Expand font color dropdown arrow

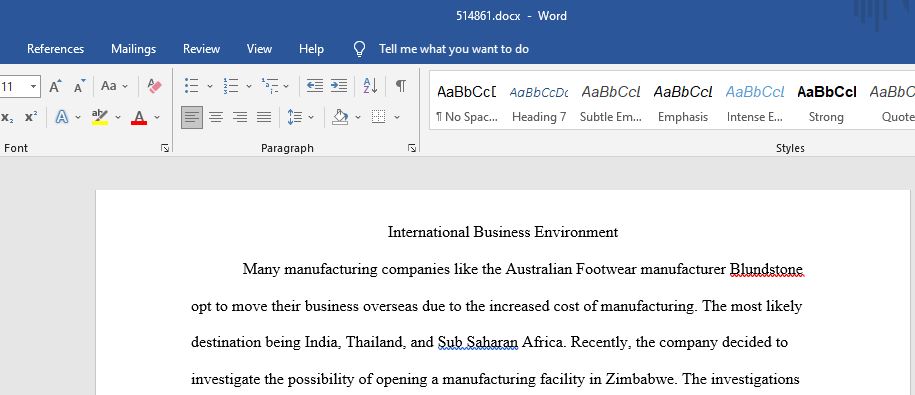(157, 118)
